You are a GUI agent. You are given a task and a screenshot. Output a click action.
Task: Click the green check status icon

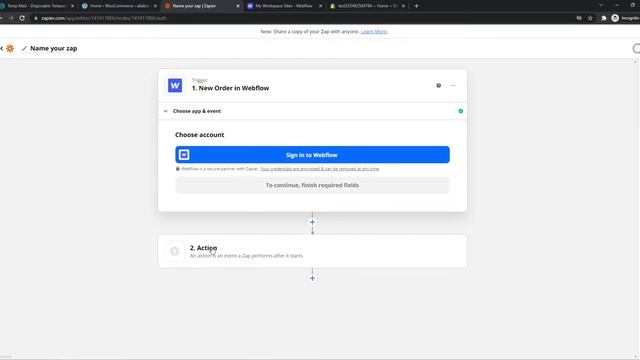(460, 111)
